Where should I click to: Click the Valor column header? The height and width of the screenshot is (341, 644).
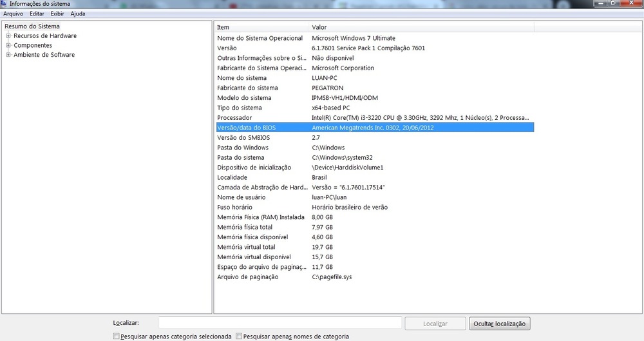coord(419,28)
